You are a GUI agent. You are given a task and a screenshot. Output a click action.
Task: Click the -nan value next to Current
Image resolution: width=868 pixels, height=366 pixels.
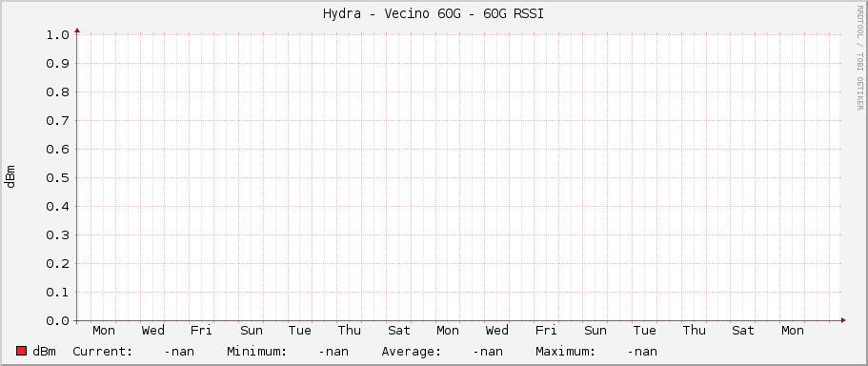coord(179,352)
